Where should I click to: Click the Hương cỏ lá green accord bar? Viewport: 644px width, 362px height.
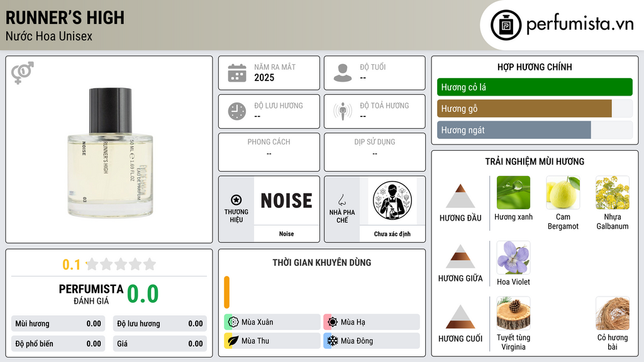535,87
